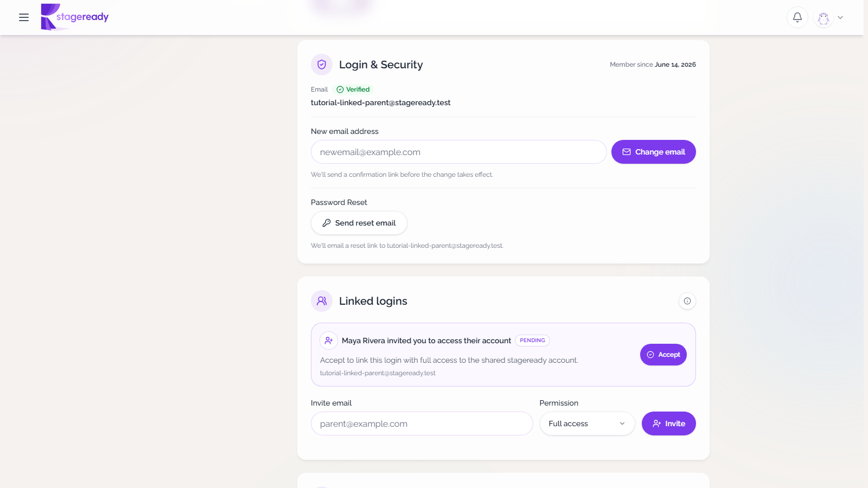Click the Linked logins people icon
The width and height of the screenshot is (868, 488).
pos(322,301)
